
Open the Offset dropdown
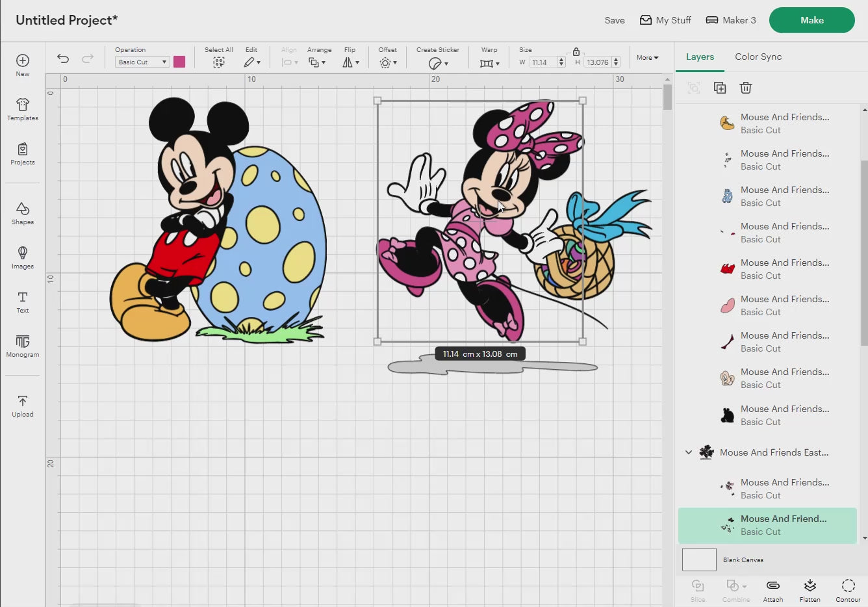pyautogui.click(x=388, y=62)
